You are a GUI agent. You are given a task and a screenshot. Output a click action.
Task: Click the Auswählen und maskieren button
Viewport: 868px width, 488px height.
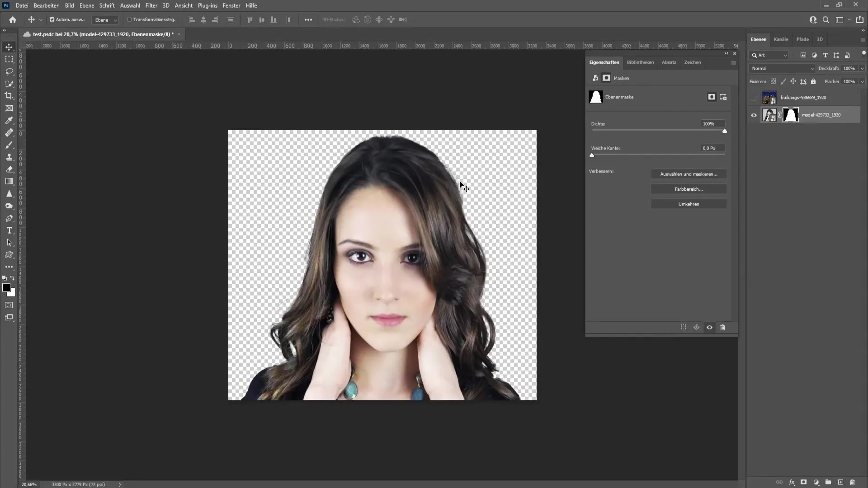tap(689, 174)
